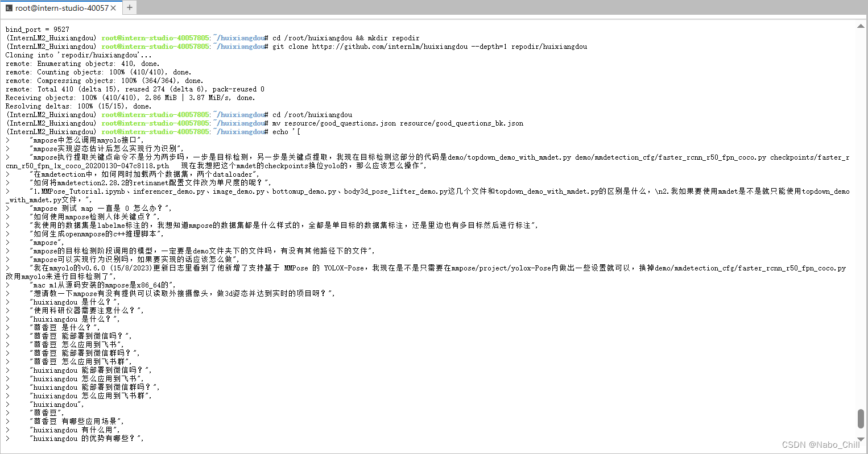Click 'remote: Total 410 (delta 15)' line
Viewport: 868px width, 454px height.
(135, 89)
